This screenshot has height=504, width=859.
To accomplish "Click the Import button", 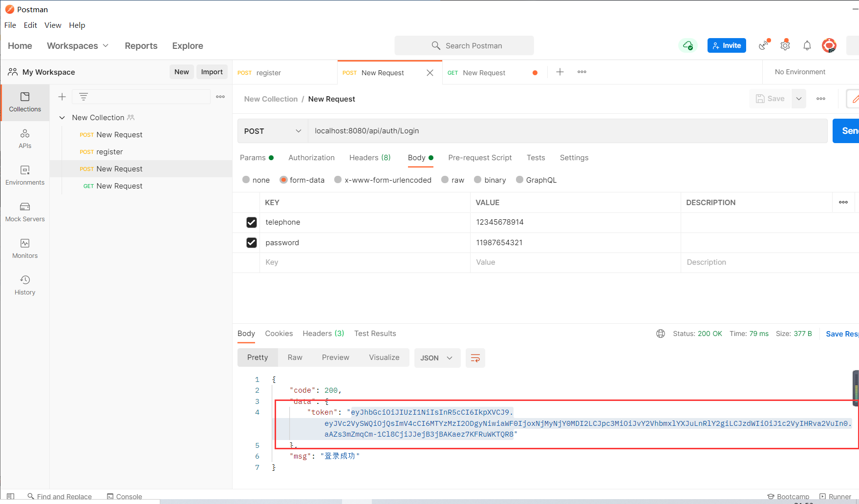I will click(x=212, y=71).
